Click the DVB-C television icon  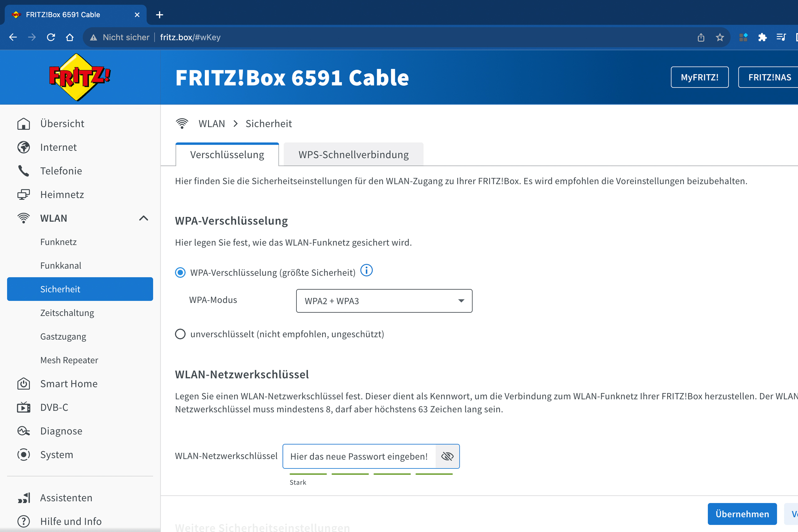23,407
